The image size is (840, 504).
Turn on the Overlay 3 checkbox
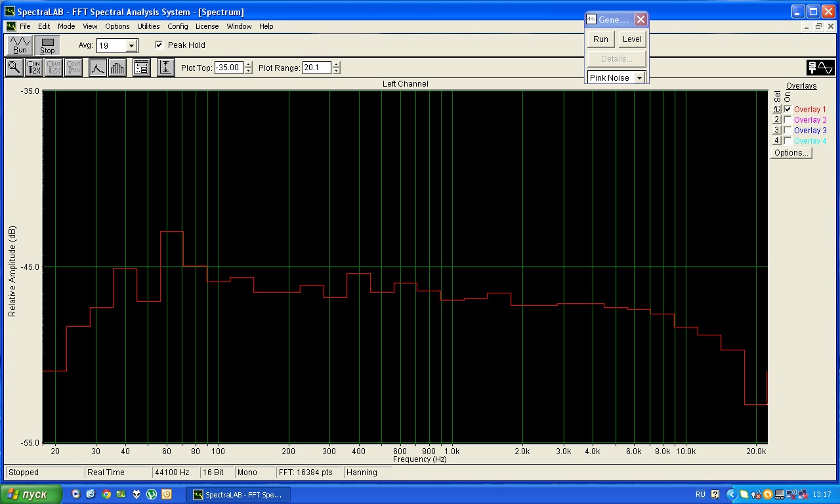click(x=787, y=131)
